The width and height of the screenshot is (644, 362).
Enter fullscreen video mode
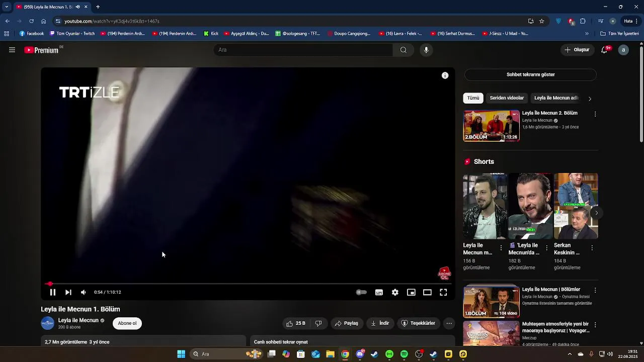pos(443,292)
